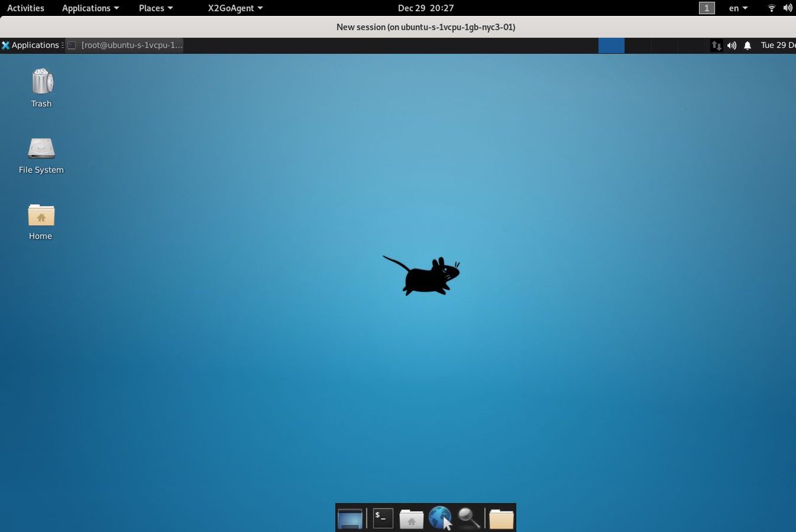Open the tan folder at dock's right end
The height and width of the screenshot is (532, 796).
tap(501, 518)
